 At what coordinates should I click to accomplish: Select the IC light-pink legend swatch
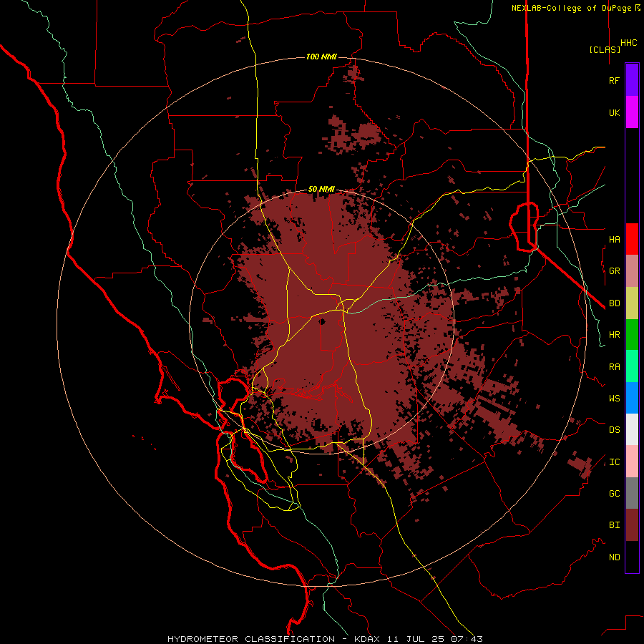[632, 462]
